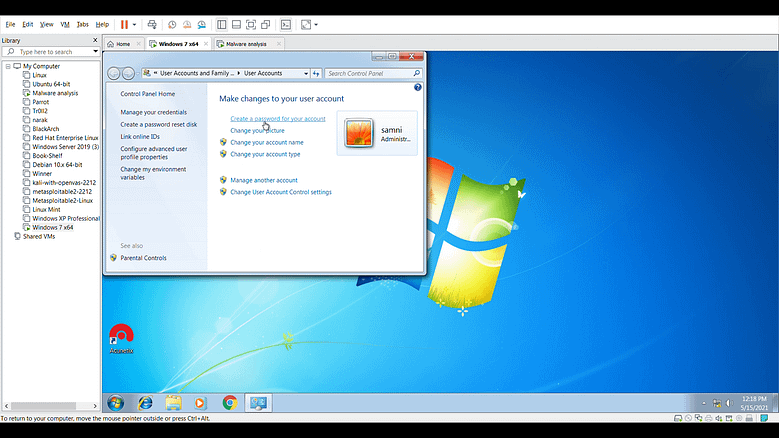Click Manage your credentials

[154, 112]
